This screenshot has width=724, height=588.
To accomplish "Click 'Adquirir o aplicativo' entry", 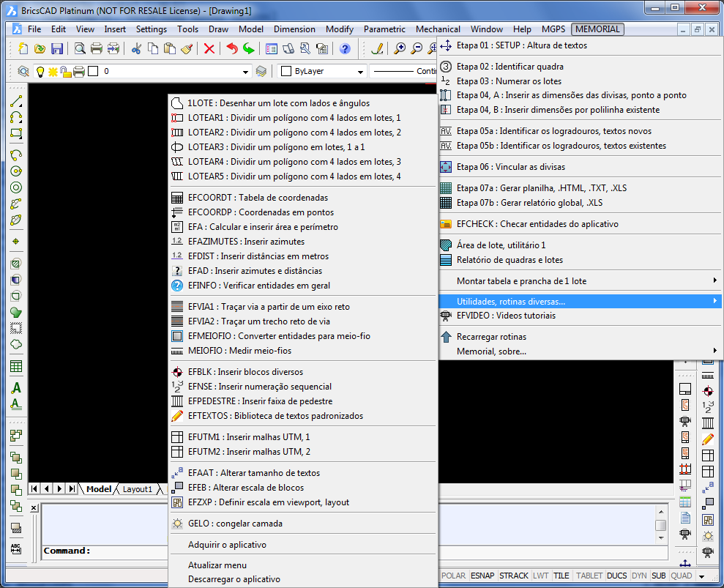I will tap(227, 545).
